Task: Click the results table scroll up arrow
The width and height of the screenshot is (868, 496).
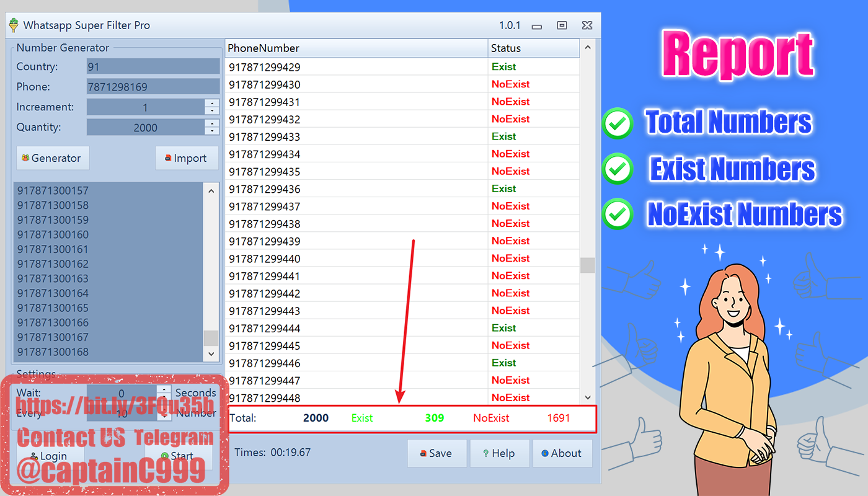Action: tap(588, 48)
